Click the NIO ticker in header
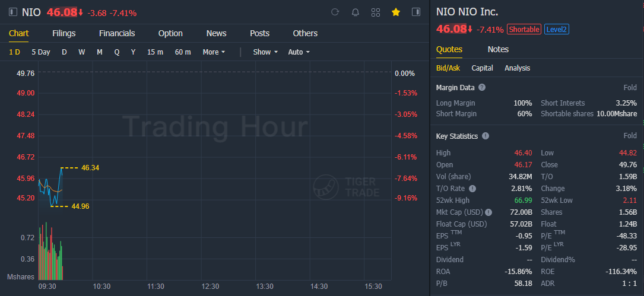 point(31,12)
